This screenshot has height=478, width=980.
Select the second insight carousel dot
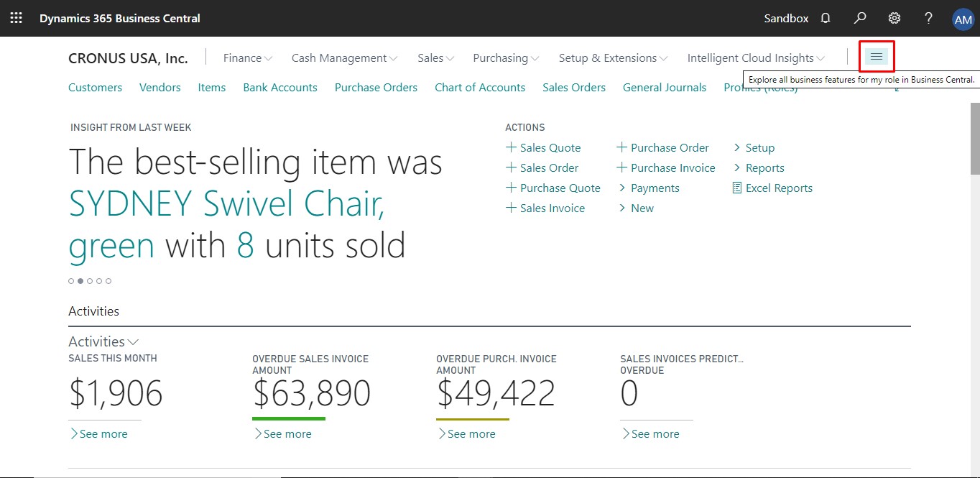click(80, 281)
